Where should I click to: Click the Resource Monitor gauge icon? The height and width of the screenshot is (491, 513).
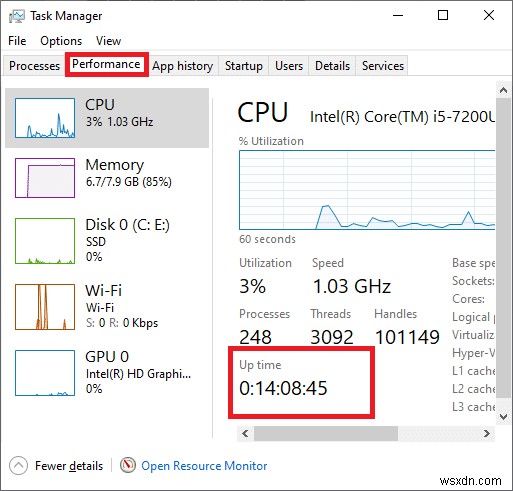click(128, 465)
